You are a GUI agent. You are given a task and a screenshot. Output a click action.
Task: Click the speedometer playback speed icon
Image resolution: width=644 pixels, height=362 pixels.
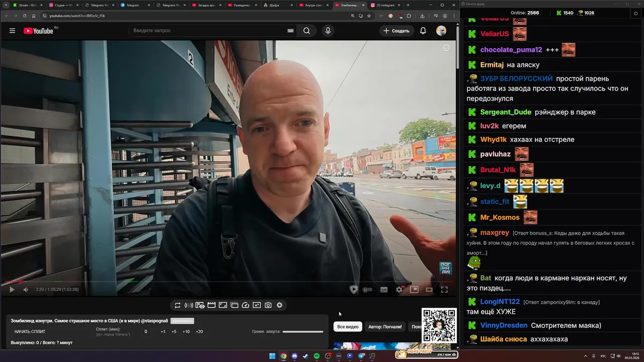tap(246, 305)
